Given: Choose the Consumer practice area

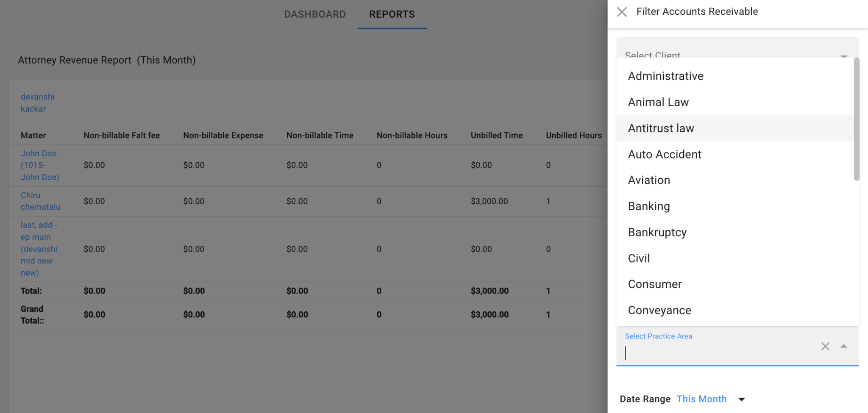Looking at the screenshot, I should 655,284.
